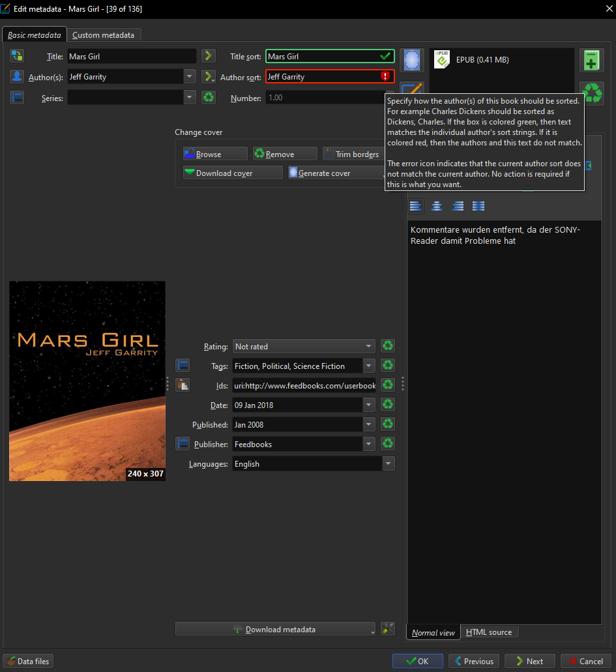The image size is (616, 672).
Task: Add a new format with the green plus book
Action: [x=592, y=60]
